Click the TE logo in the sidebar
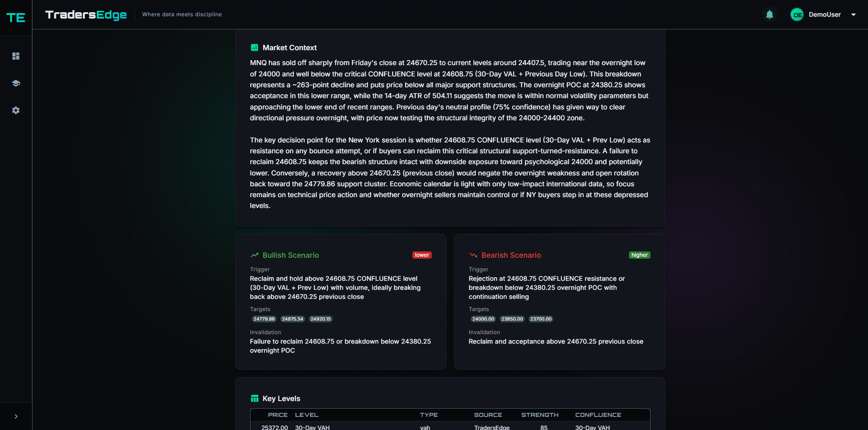868x430 pixels. (x=16, y=18)
